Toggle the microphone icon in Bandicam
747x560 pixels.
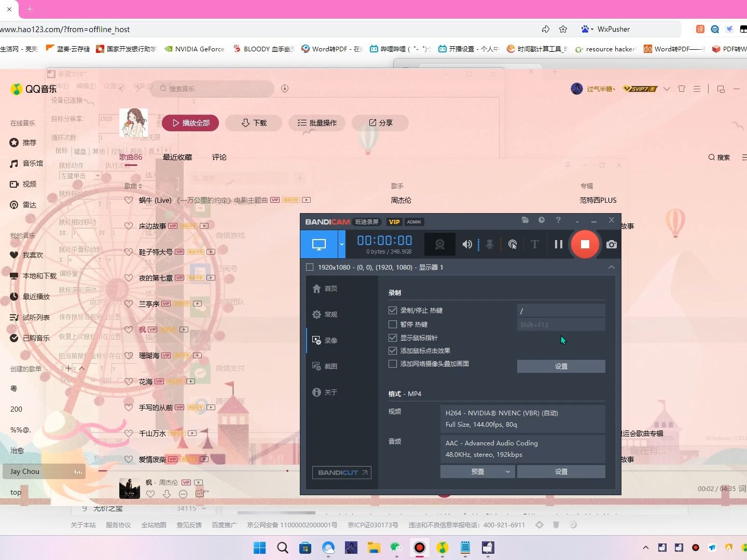coord(489,244)
